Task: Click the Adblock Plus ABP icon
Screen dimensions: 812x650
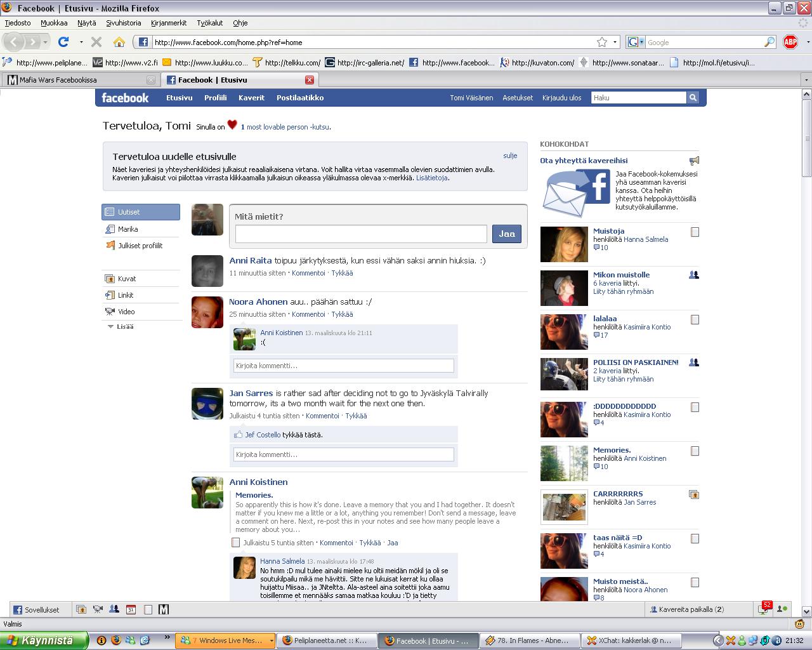Action: (790, 43)
